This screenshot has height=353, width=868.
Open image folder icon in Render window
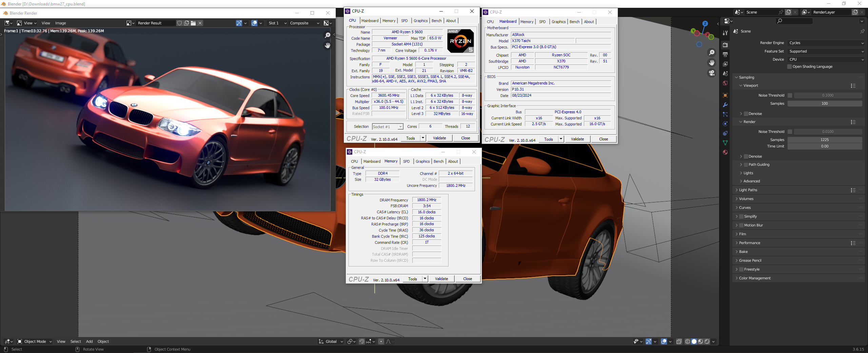click(x=193, y=23)
